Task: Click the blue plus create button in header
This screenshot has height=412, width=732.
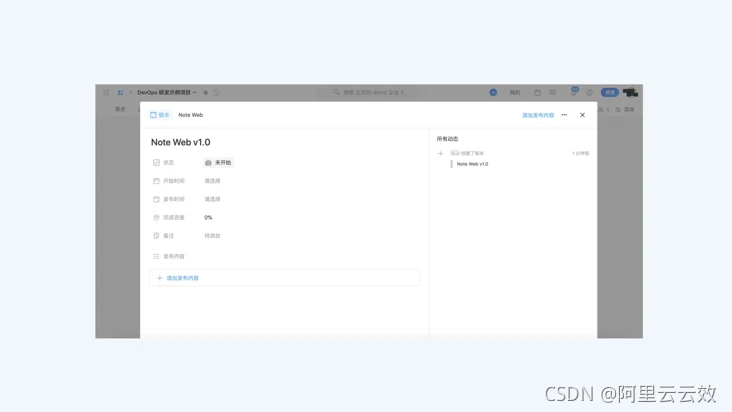Action: click(x=493, y=92)
